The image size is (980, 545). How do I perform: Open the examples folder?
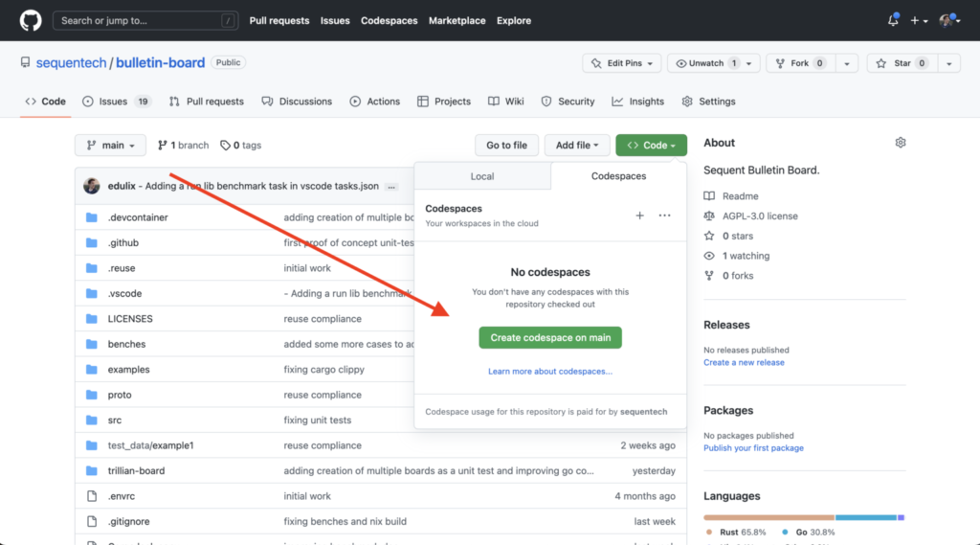pos(128,369)
